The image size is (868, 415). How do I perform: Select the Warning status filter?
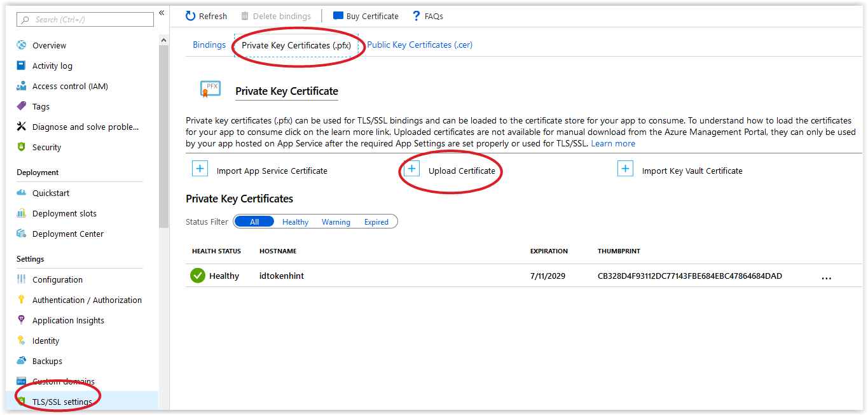click(x=336, y=222)
